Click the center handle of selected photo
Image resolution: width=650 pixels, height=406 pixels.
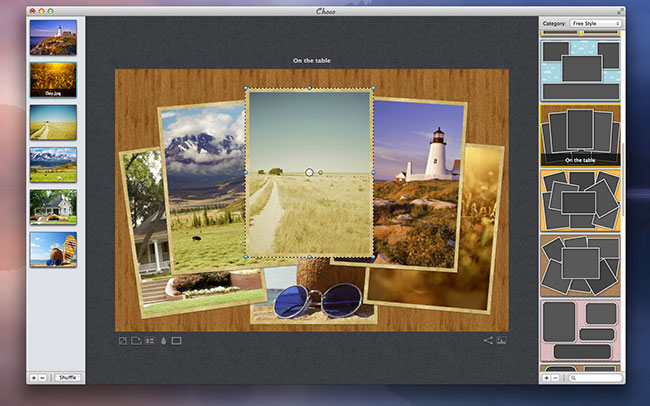309,172
